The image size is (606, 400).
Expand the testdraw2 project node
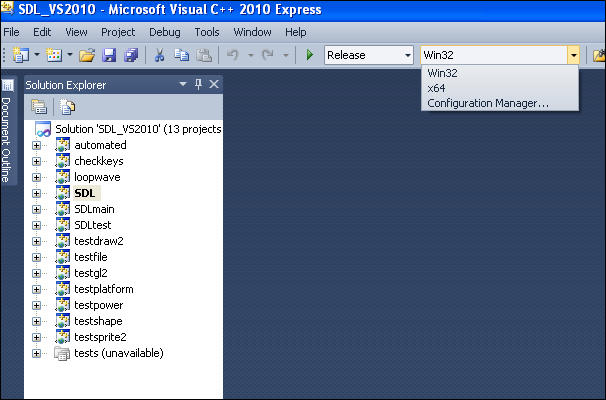point(36,242)
